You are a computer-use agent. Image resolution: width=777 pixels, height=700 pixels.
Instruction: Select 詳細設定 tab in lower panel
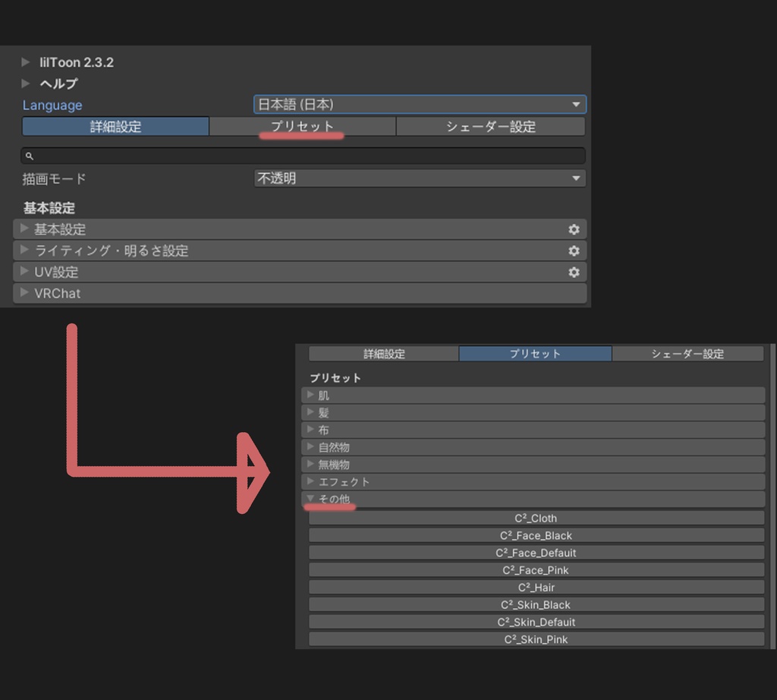tap(383, 354)
